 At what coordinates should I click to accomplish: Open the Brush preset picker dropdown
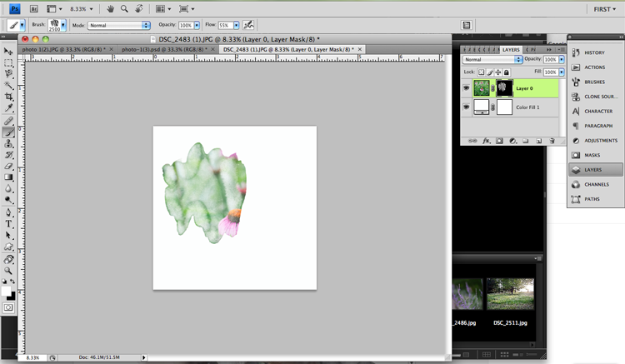62,26
